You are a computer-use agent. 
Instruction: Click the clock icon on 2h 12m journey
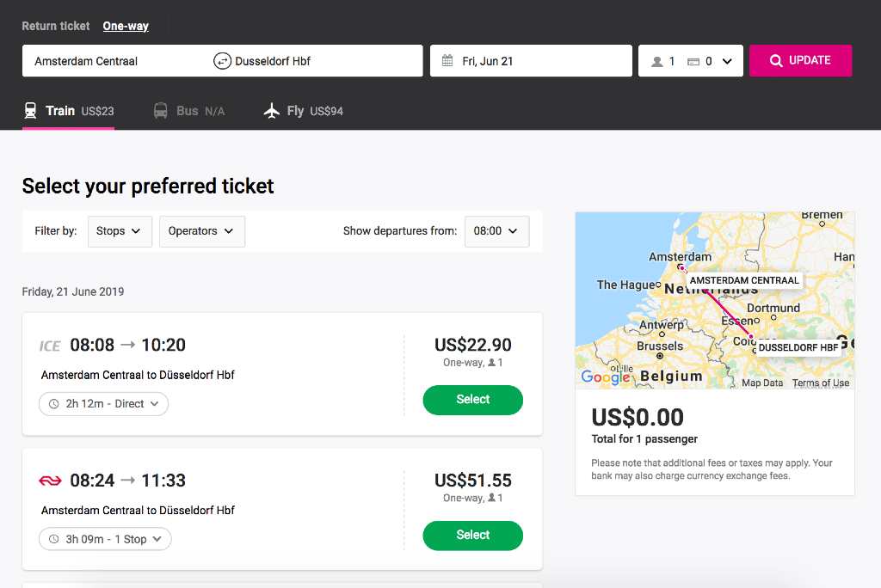(x=54, y=404)
